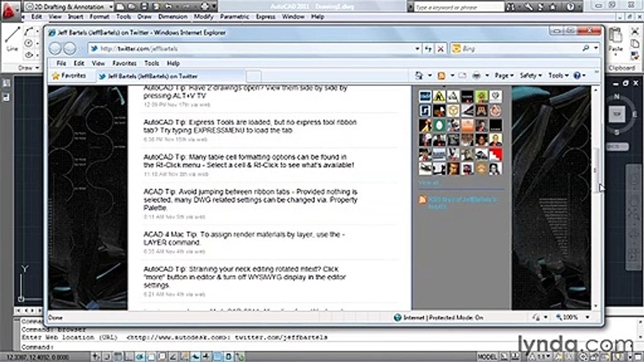Open the IE address bar dropdown arrow
The height and width of the screenshot is (362, 644).
click(418, 49)
